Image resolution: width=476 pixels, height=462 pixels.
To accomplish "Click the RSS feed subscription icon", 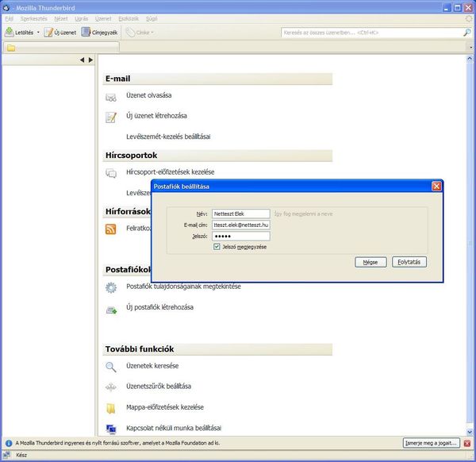I will point(111,229).
